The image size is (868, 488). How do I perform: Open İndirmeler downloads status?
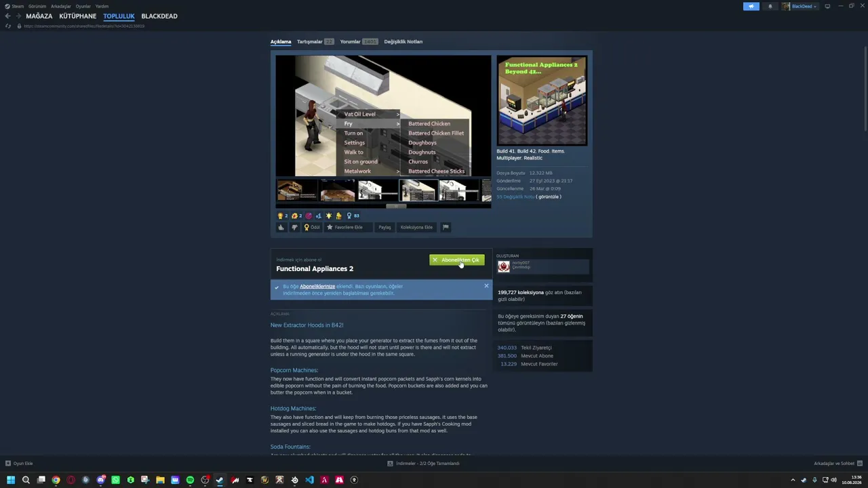424,464
